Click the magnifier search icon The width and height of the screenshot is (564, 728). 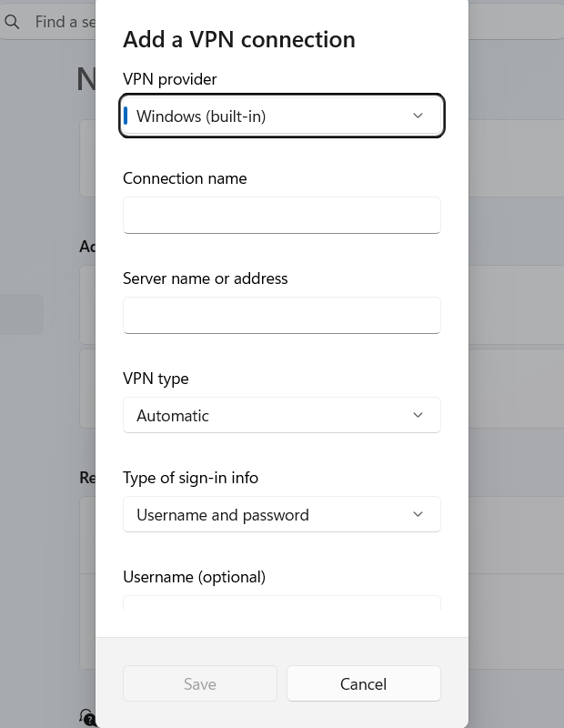point(12,22)
